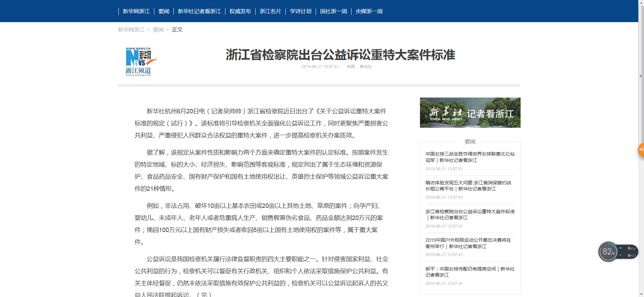Click 新华网浙江 breadcrumb link
This screenshot has height=297, width=644.
tap(131, 30)
